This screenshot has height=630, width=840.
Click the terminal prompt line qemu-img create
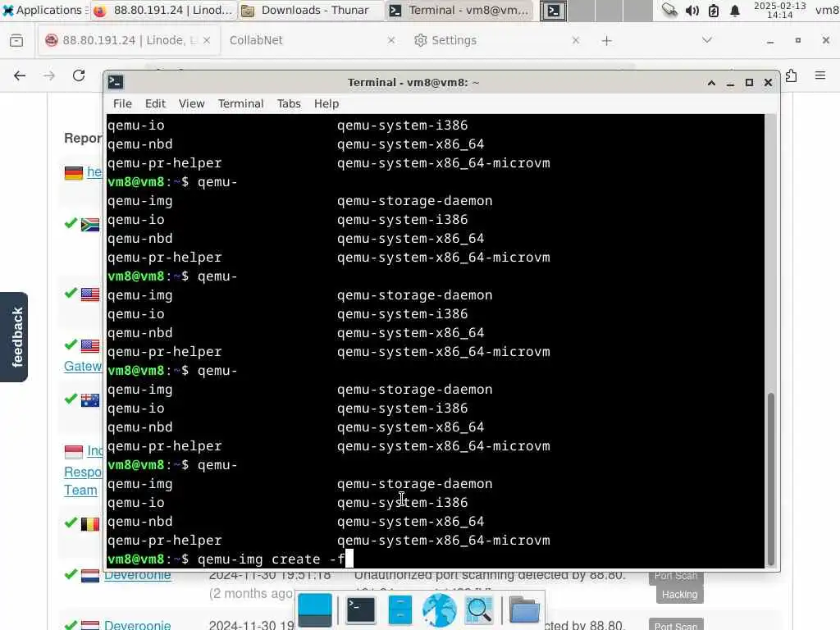[230, 559]
